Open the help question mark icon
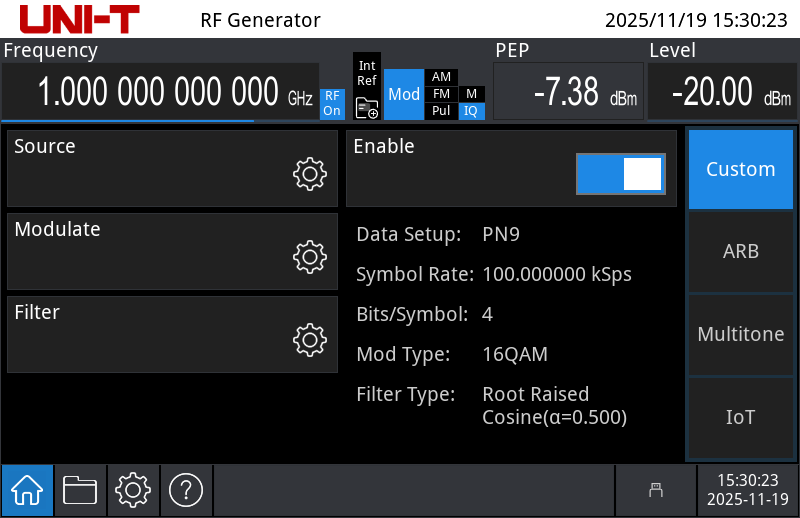Viewport: 800px width, 518px height. click(186, 490)
